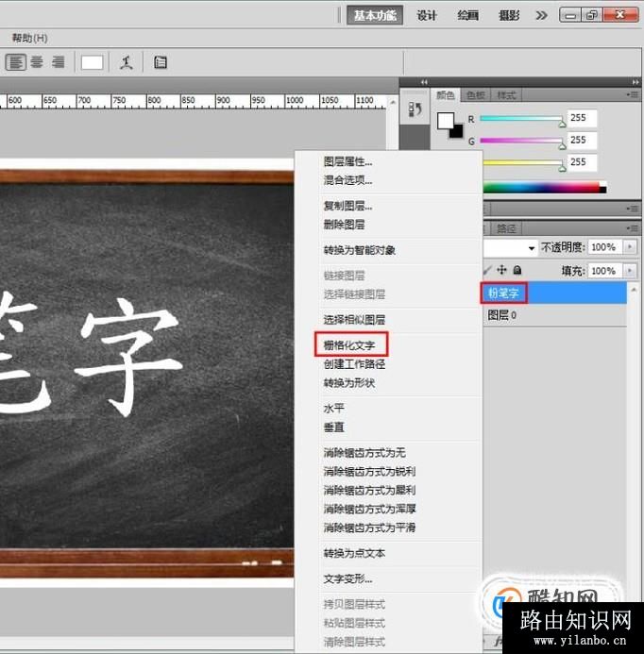
Task: Expand the layer blend mode dropdown
Action: (532, 247)
